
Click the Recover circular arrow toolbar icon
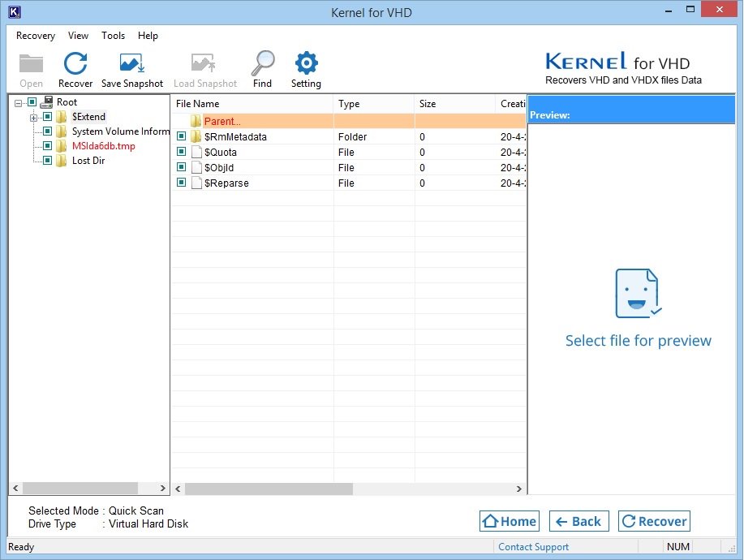point(75,63)
